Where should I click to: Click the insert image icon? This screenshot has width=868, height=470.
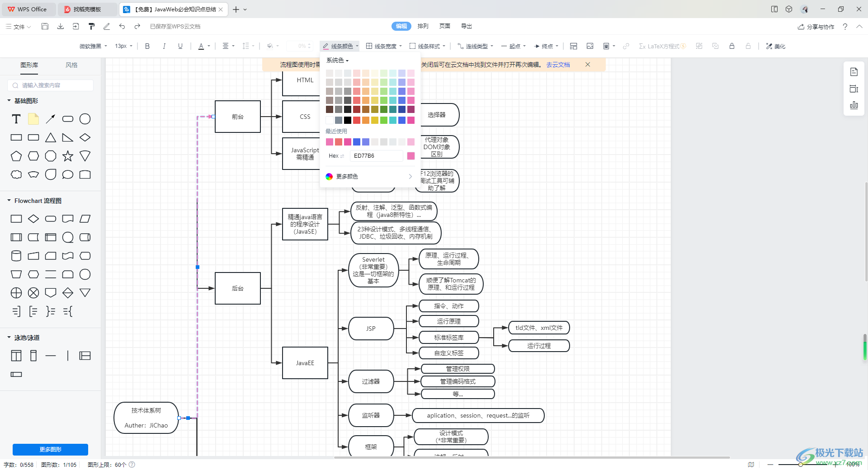[x=590, y=46]
